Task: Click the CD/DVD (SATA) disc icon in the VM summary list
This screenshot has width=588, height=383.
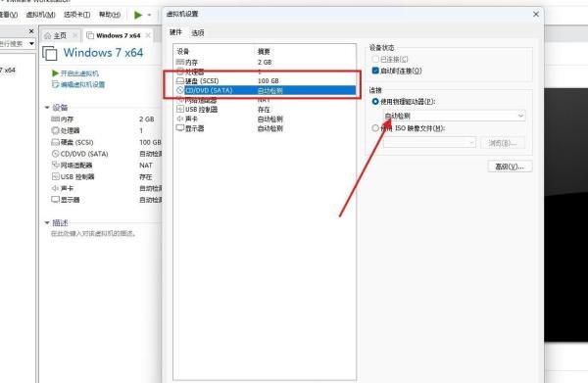Action: (55, 154)
